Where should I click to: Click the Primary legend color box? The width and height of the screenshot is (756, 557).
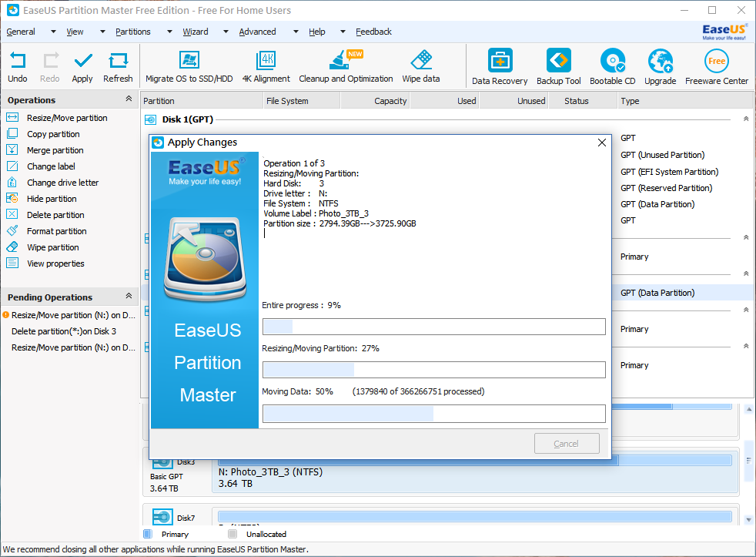(148, 534)
